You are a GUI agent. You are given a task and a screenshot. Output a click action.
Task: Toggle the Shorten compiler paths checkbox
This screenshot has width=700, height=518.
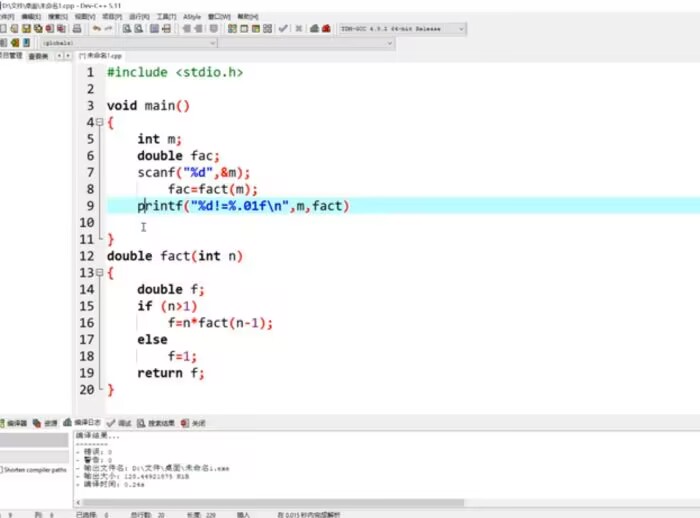(x=3, y=469)
